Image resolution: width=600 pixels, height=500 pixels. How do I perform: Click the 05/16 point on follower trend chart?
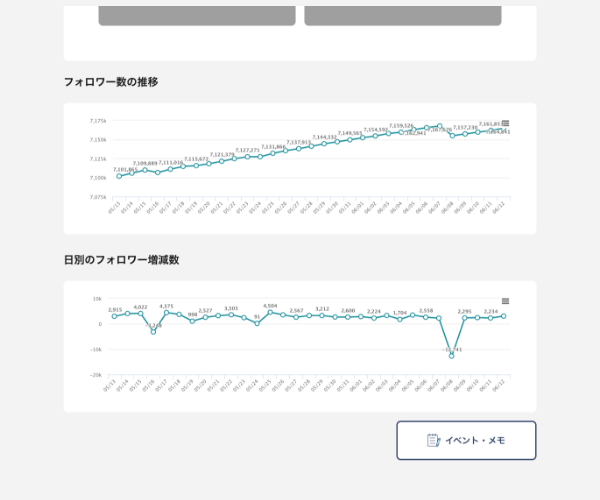[x=157, y=172]
